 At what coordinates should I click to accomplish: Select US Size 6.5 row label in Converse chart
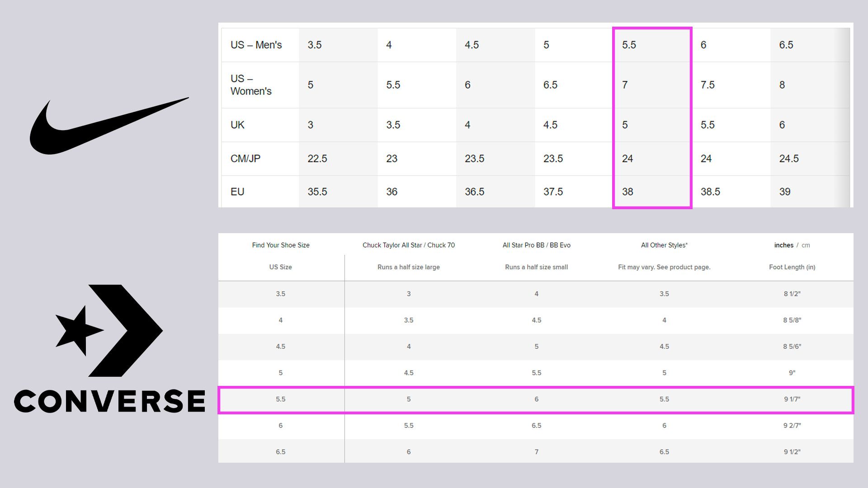[x=281, y=452]
